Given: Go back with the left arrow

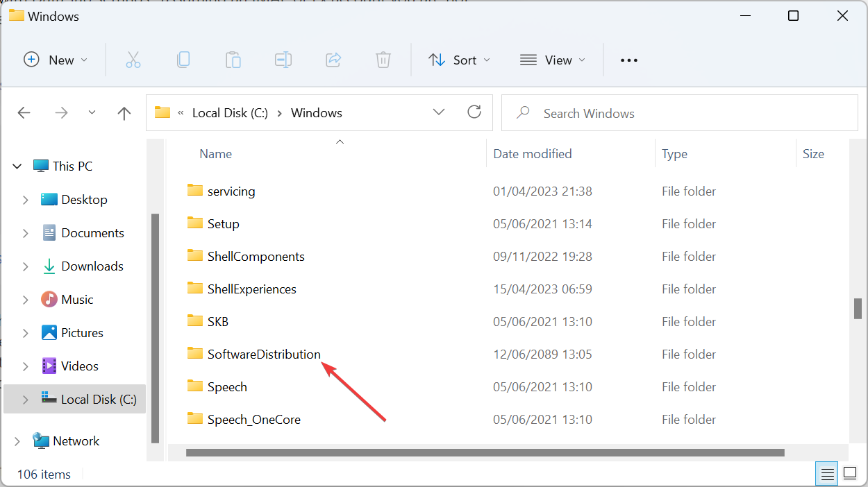Looking at the screenshot, I should (x=24, y=113).
